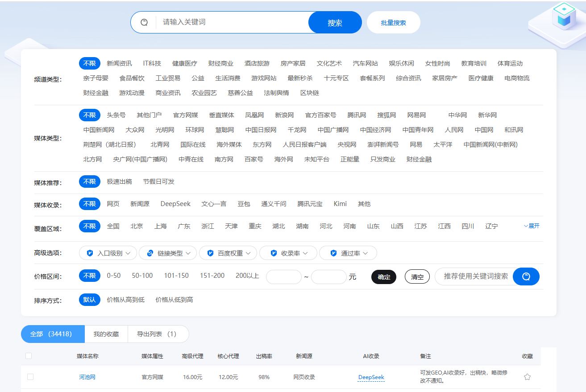
Task: Click the main keyword input field
Action: (x=232, y=22)
